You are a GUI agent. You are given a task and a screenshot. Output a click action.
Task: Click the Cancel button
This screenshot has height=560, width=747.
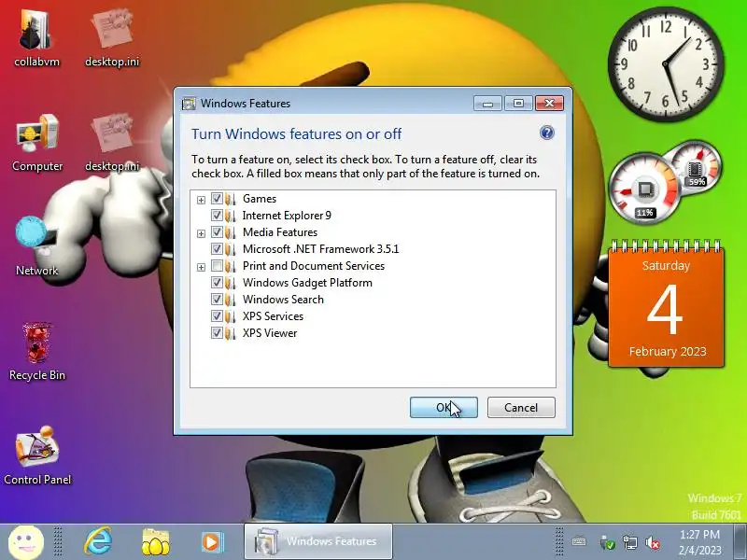click(x=521, y=408)
